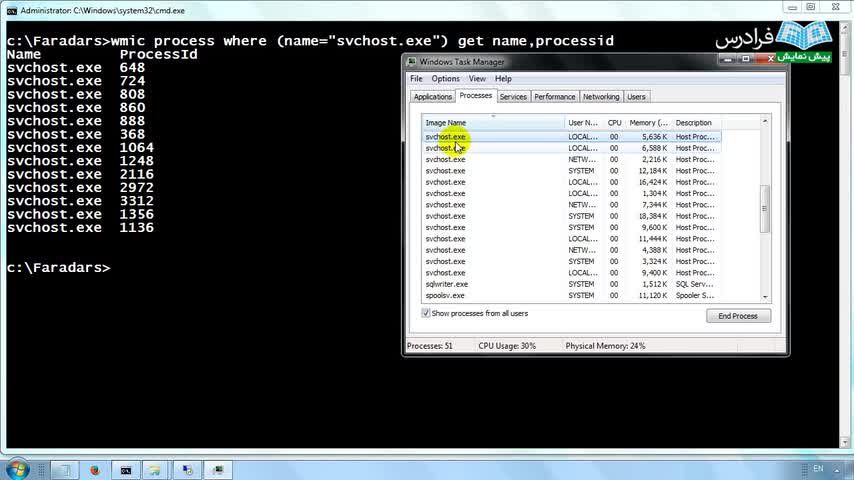Select svchost.exe row using 5,636 K
Screen dimensions: 854x480
571,137
